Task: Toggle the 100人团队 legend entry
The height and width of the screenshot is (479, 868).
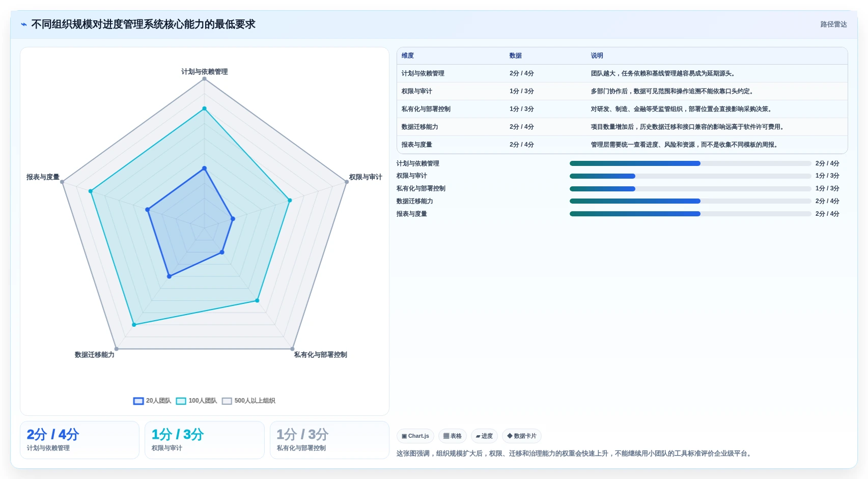Action: (197, 401)
